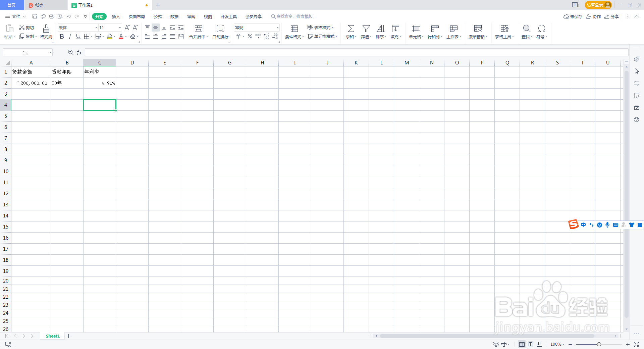
Task: Toggle Underline formatting
Action: [78, 36]
